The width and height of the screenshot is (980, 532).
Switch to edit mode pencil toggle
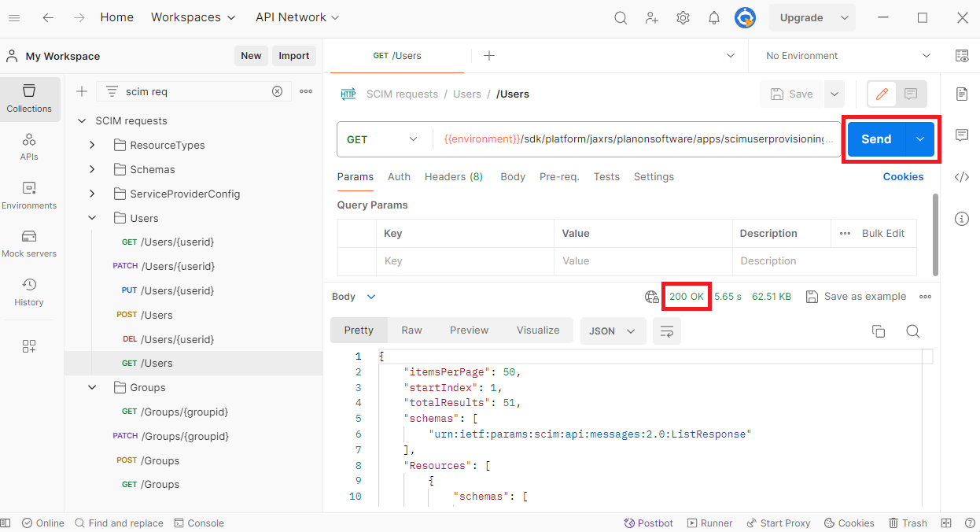click(882, 94)
